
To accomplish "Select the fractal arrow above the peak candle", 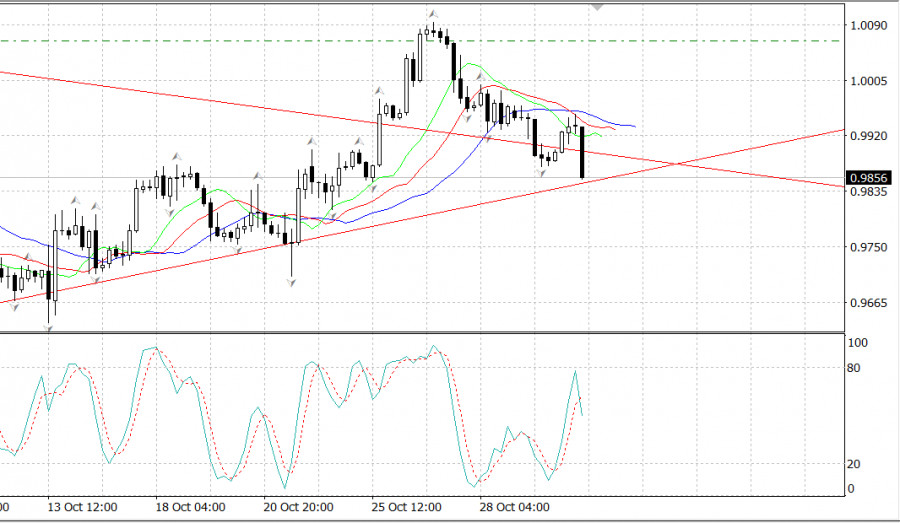I will pos(432,14).
